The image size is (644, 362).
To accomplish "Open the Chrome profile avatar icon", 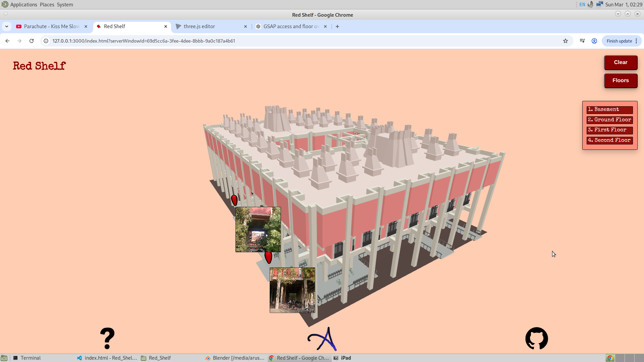I will pos(594,41).
